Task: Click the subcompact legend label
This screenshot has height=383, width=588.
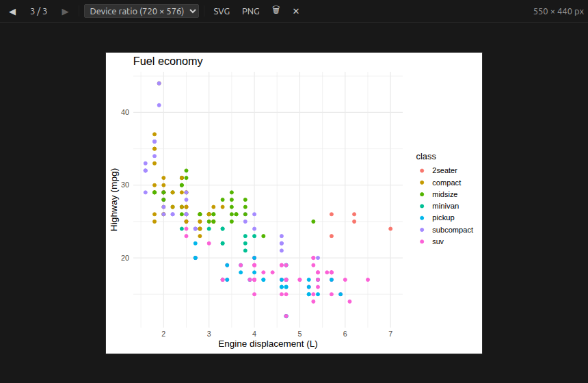Action: coord(453,230)
